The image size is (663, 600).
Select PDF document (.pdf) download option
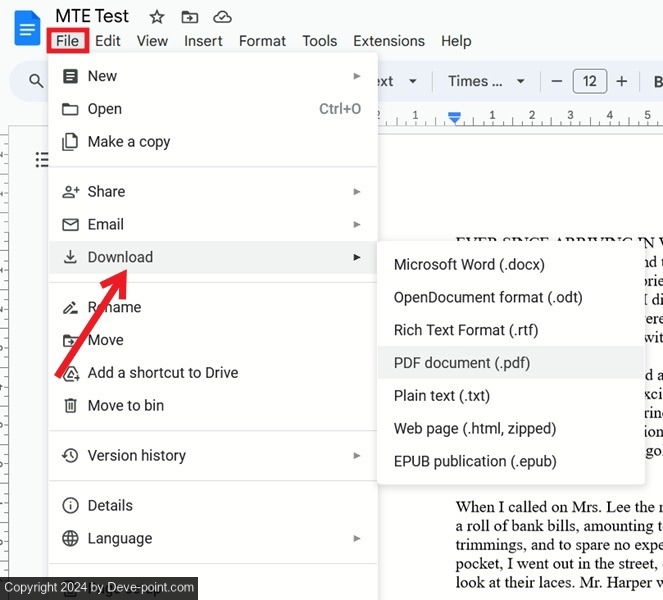click(462, 363)
